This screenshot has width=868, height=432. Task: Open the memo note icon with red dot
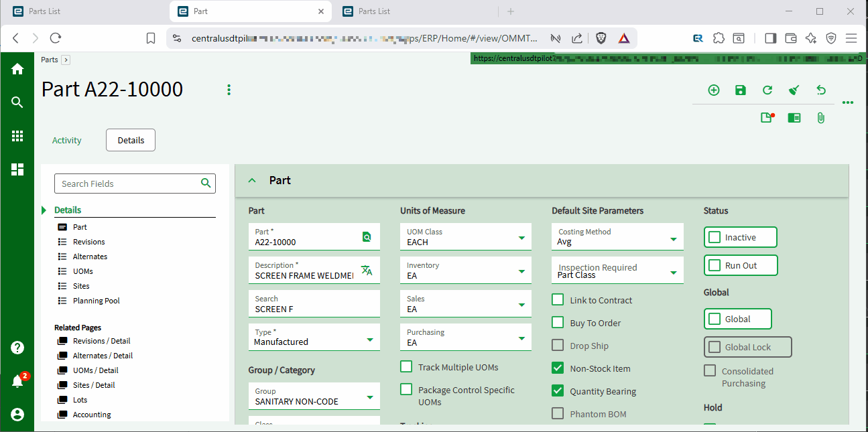click(x=767, y=118)
